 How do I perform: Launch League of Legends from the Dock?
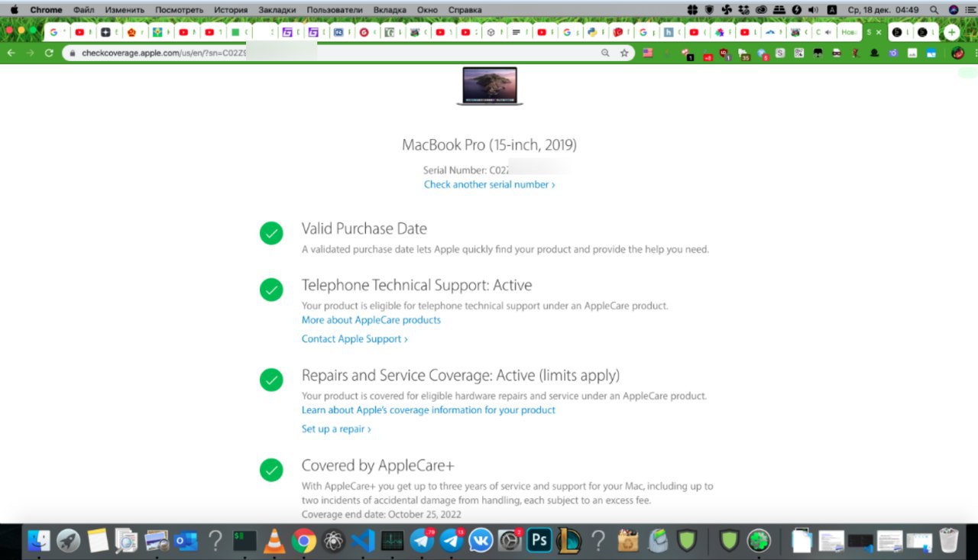[568, 541]
